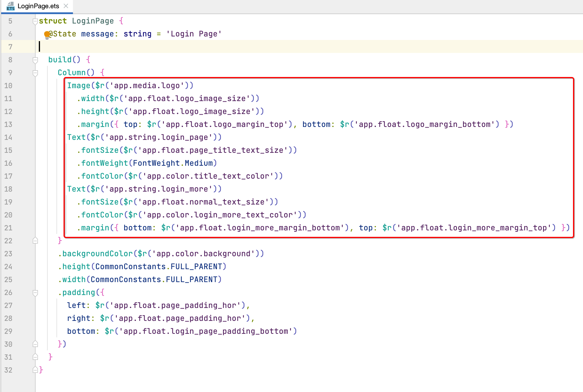Collapse the .padding({ block fold marker
Image resolution: width=583 pixels, height=392 pixels.
tap(35, 293)
